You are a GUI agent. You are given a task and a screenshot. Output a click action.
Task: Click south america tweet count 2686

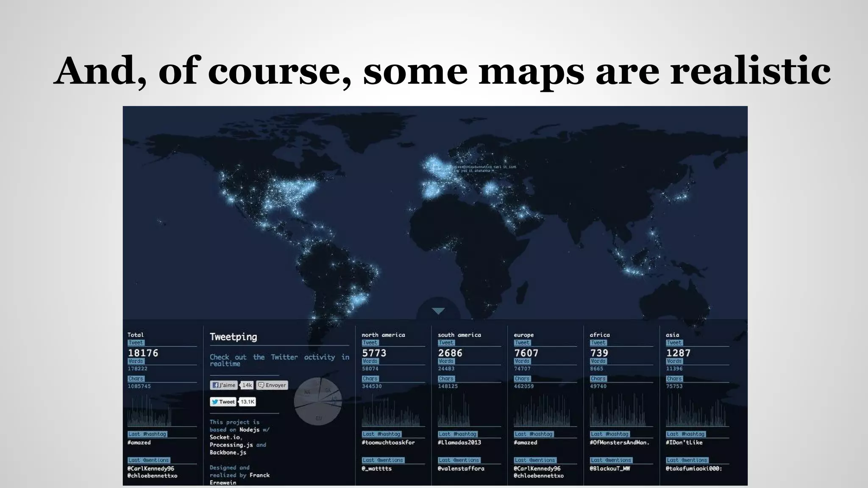pos(450,353)
